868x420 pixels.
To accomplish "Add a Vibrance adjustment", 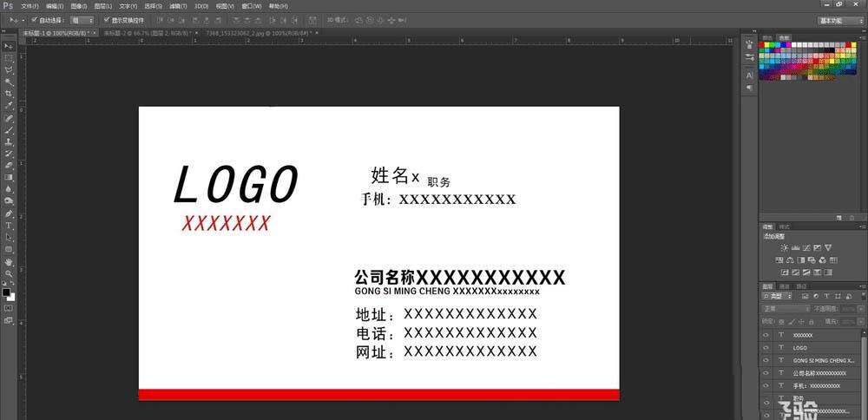I will click(828, 248).
